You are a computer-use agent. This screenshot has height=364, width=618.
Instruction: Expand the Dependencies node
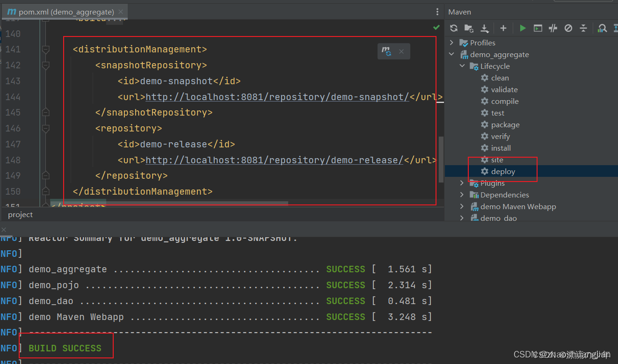(x=462, y=195)
